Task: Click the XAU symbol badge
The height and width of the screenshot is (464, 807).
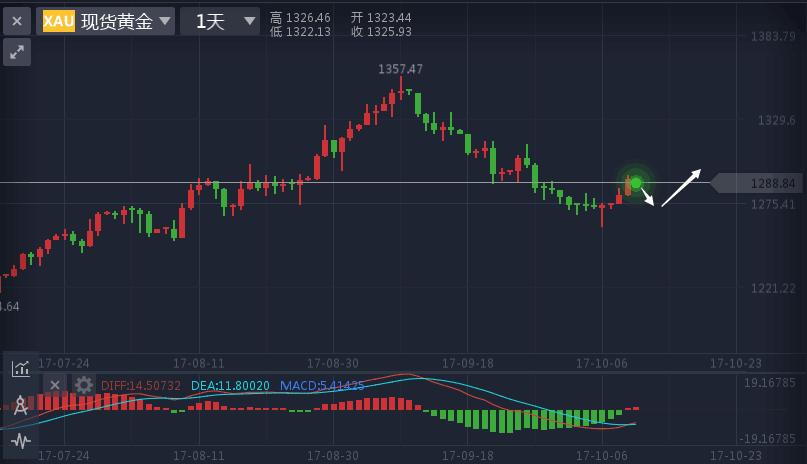Action: click(x=59, y=21)
